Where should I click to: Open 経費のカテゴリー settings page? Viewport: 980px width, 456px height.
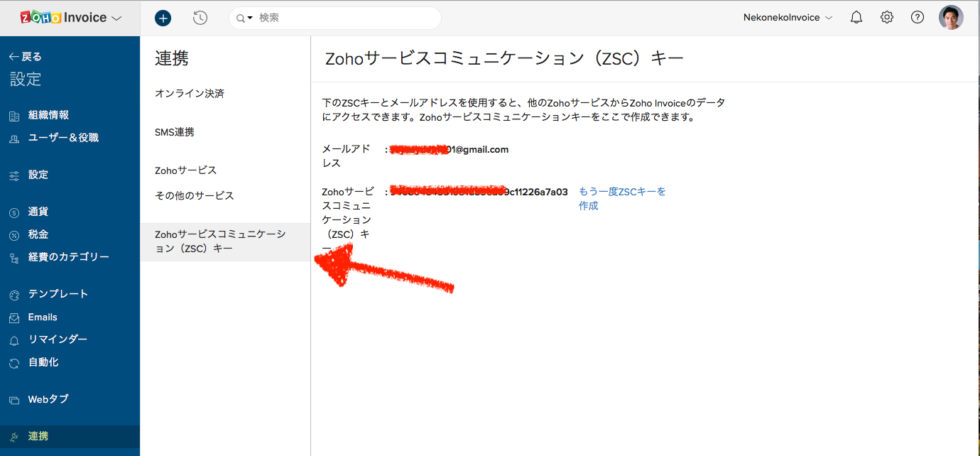[70, 257]
